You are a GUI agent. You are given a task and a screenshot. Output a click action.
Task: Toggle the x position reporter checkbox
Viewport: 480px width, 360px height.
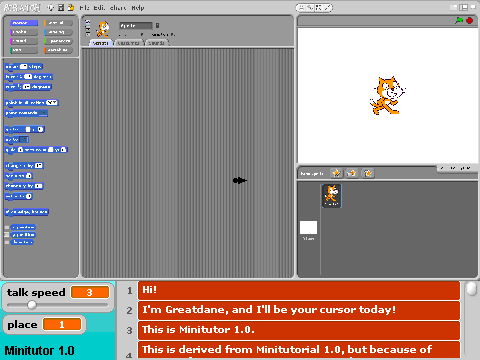click(x=7, y=228)
